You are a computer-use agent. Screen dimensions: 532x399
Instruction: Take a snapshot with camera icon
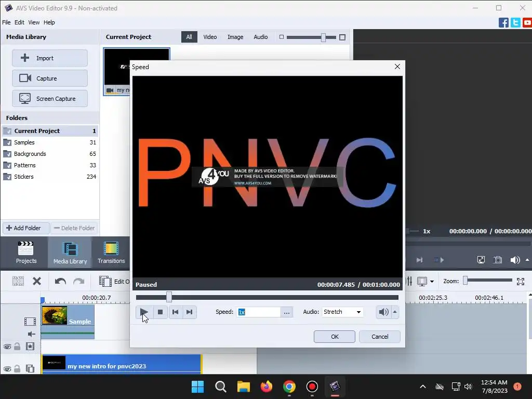point(498,260)
